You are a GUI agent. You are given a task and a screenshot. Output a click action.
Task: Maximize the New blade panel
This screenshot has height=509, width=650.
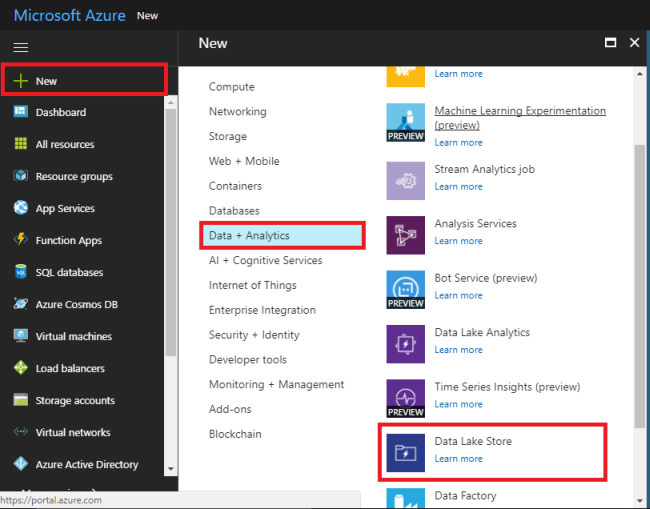coord(610,43)
